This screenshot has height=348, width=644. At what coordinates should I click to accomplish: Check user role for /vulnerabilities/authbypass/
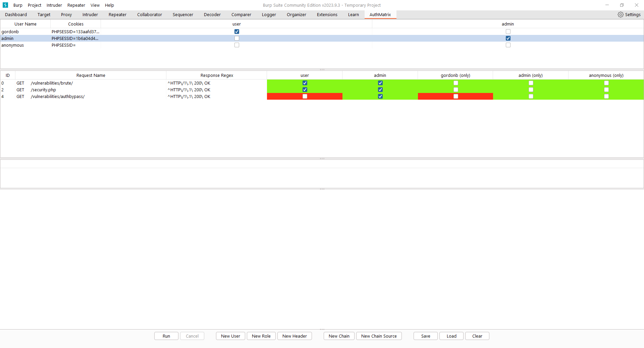click(x=305, y=96)
